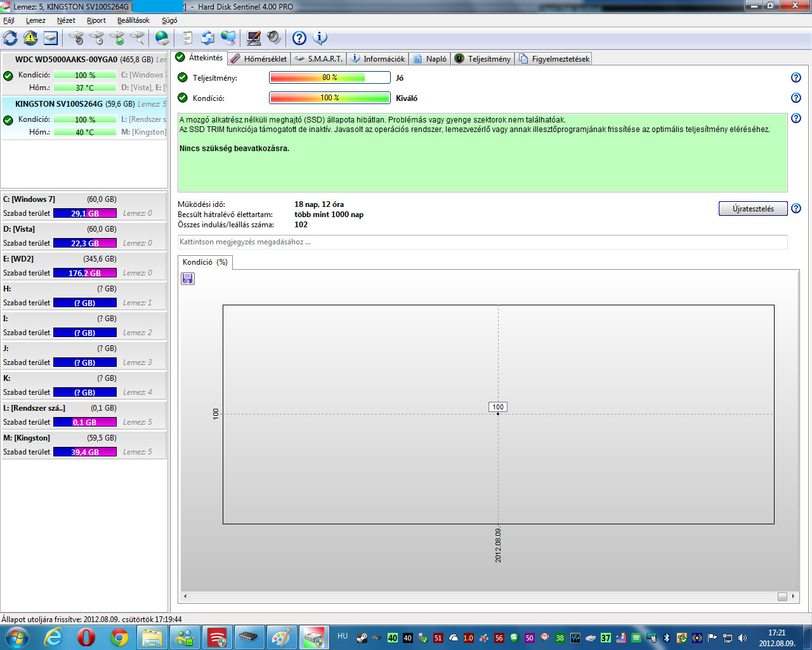Switch to the Hőmérséklet tab
The width and height of the screenshot is (812, 650).
click(x=259, y=58)
